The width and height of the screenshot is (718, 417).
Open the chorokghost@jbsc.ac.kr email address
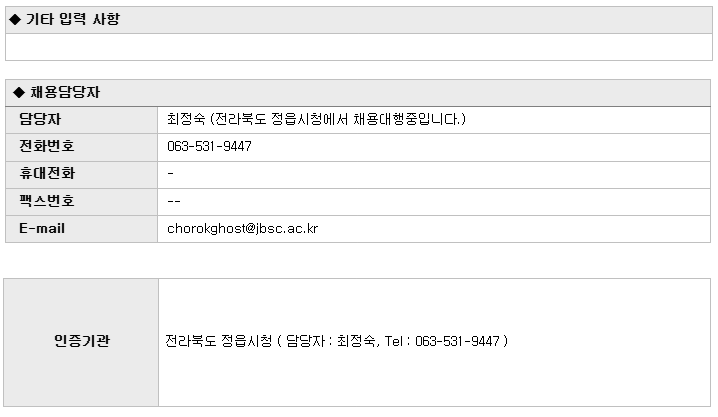243,228
